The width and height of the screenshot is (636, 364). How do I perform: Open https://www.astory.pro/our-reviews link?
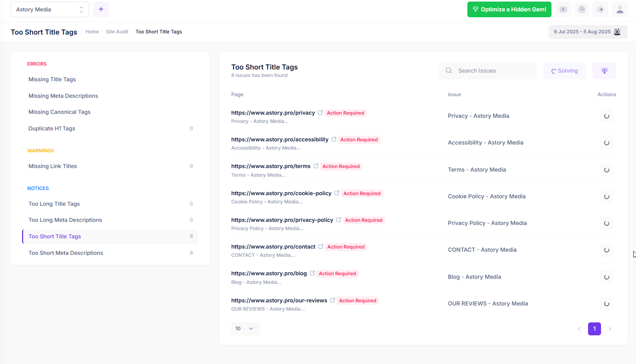(279, 300)
